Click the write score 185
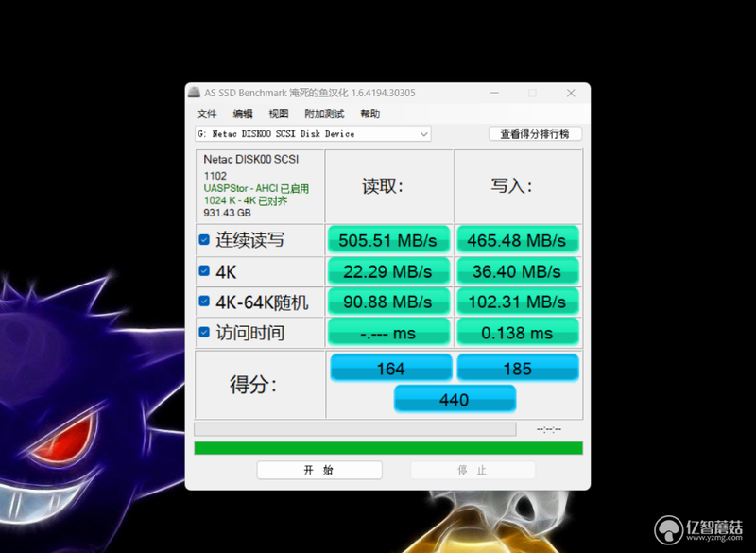This screenshot has width=756, height=553. [518, 369]
